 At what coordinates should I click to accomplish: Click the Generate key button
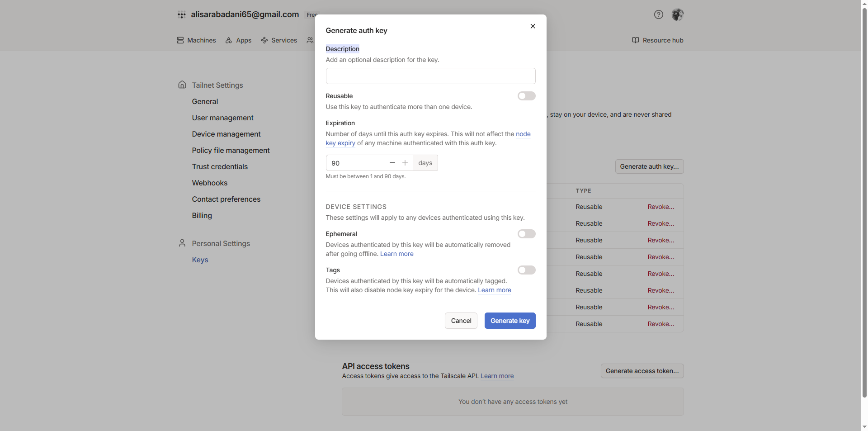(510, 321)
